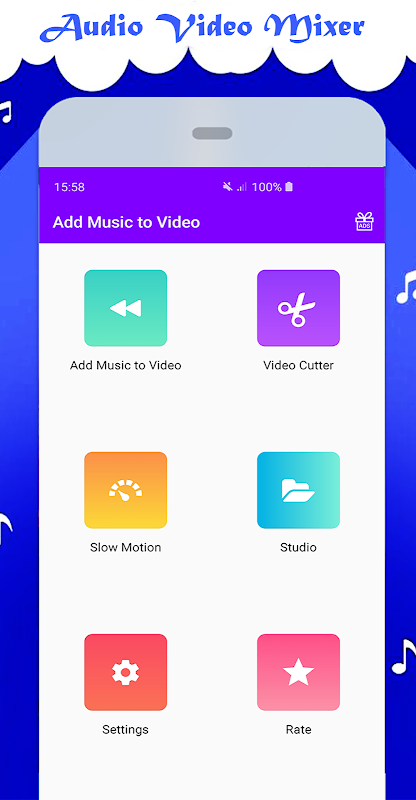This screenshot has height=800, width=416.
Task: Click the 'Settings' label
Action: 126,730
